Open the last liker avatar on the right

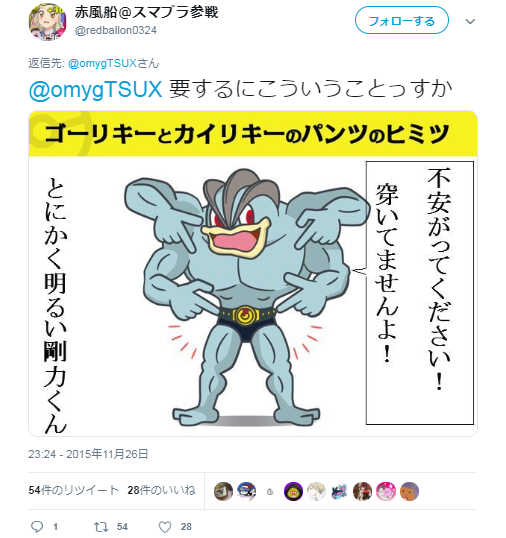[x=409, y=491]
